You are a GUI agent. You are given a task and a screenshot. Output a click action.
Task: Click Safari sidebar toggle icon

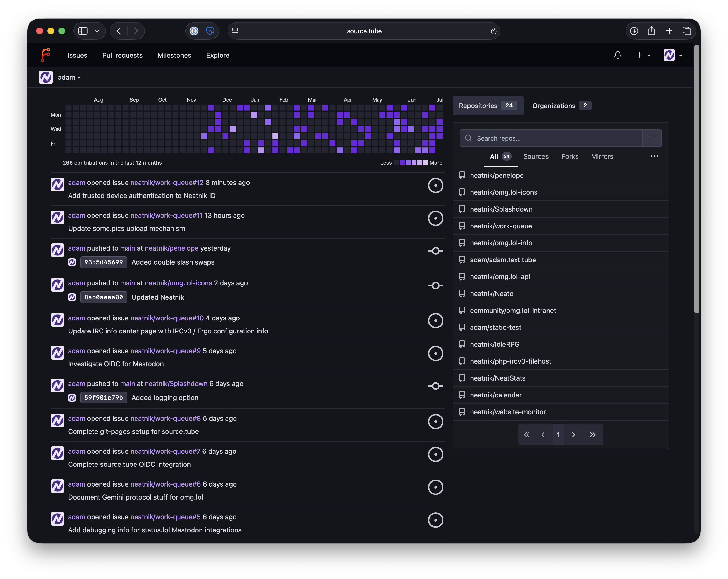(83, 31)
